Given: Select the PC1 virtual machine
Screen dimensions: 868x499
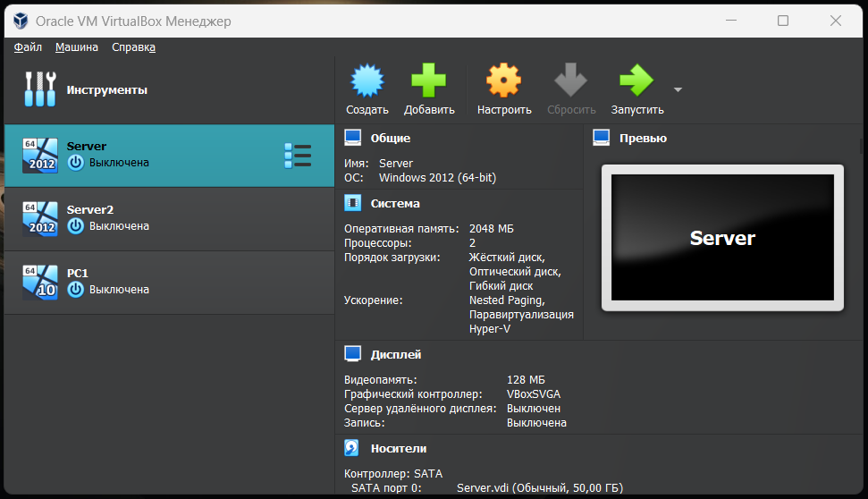Looking at the screenshot, I should click(x=169, y=283).
